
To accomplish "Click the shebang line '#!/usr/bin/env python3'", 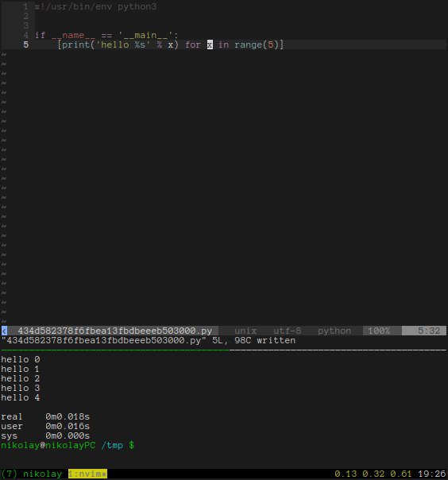I will click(x=95, y=6).
